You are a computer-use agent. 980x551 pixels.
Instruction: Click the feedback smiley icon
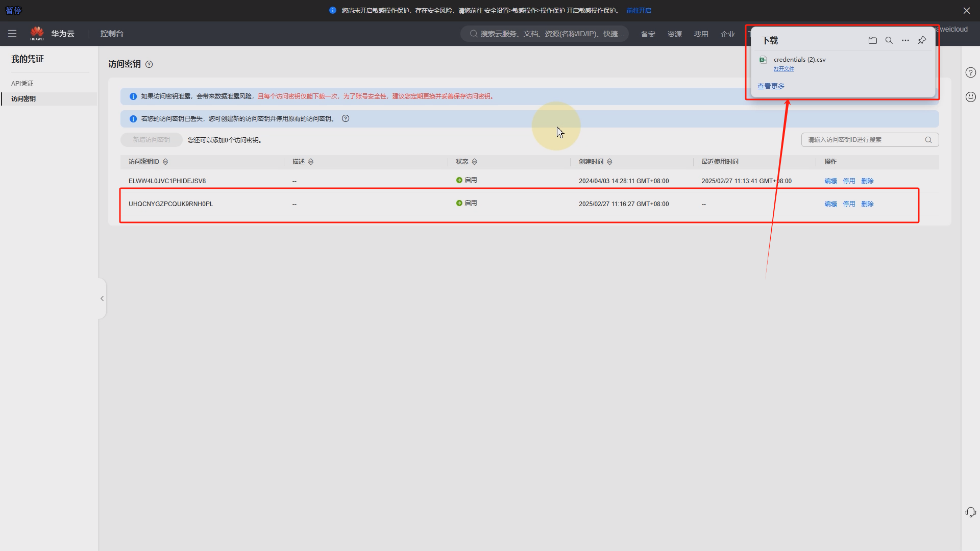tap(970, 97)
